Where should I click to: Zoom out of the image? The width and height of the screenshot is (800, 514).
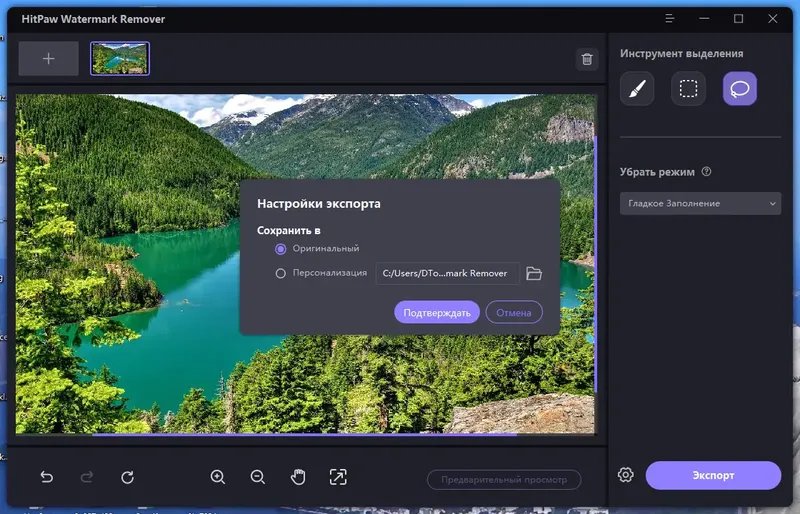[x=258, y=477]
